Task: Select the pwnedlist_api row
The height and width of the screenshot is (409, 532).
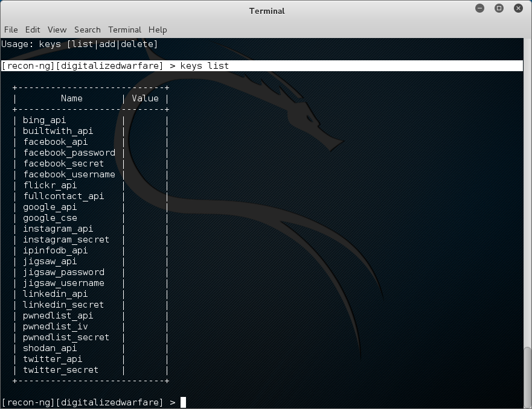Action: pos(91,315)
